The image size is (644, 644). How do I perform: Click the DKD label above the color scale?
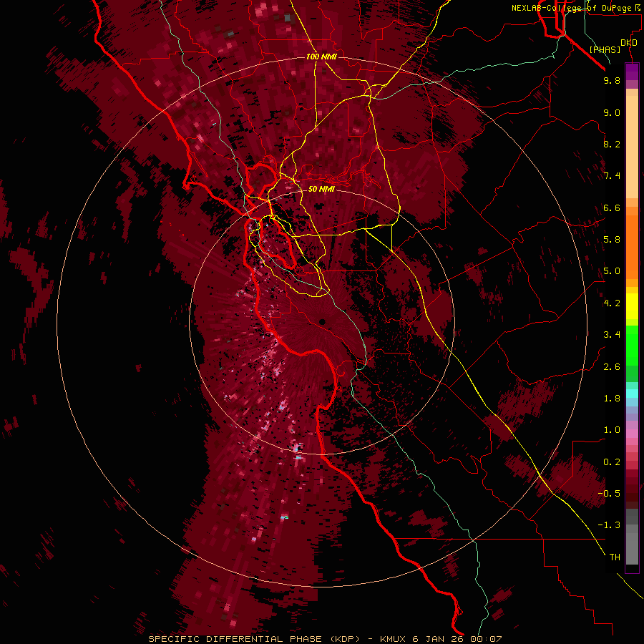pos(629,43)
